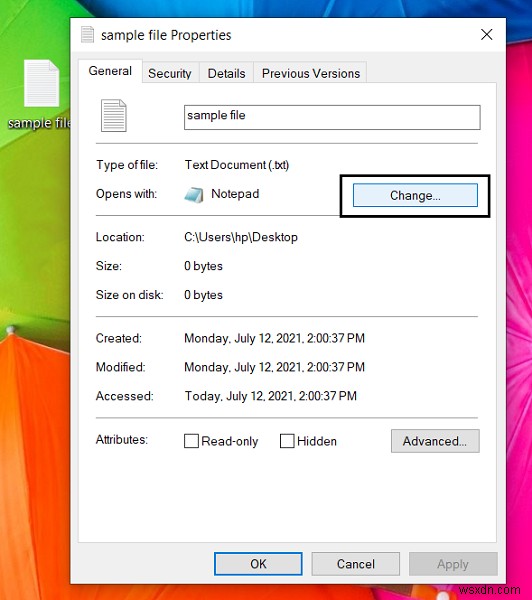Go to the Details tab
Image resolution: width=532 pixels, height=600 pixels.
[226, 73]
